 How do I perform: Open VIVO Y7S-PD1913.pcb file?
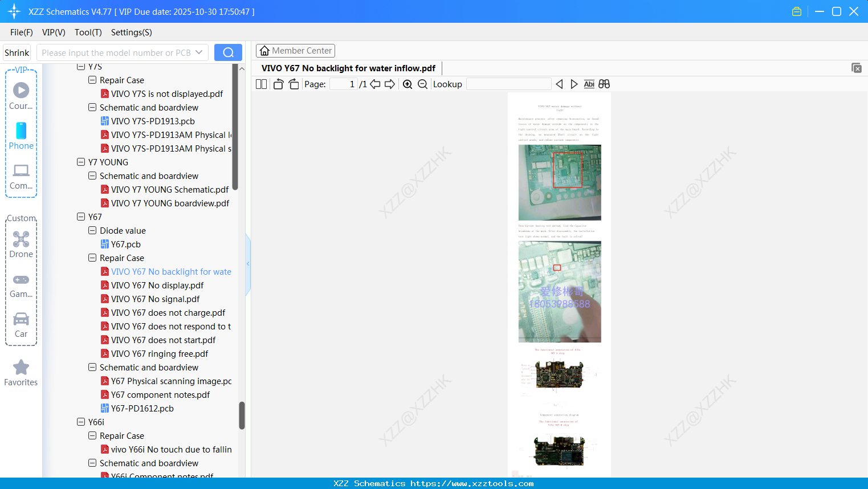point(153,121)
